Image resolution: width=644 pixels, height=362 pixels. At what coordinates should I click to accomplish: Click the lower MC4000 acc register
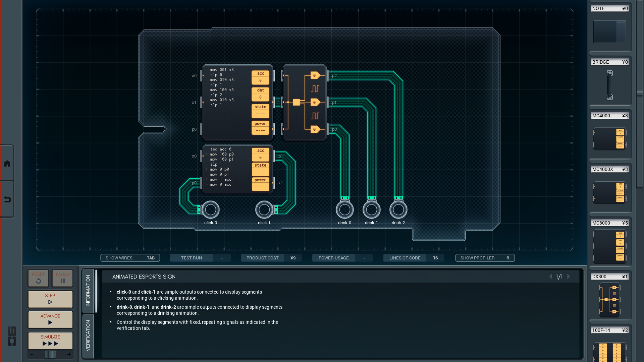[261, 154]
